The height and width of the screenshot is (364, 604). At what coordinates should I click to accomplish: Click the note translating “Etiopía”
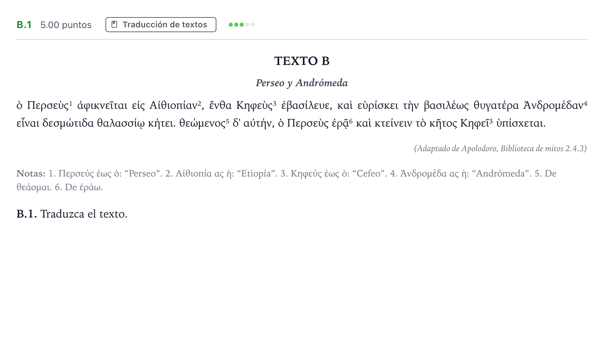(221, 173)
